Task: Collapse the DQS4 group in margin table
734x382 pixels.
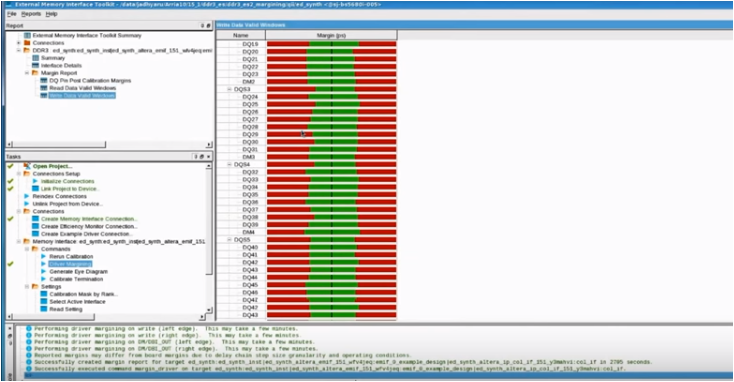Action: point(229,164)
